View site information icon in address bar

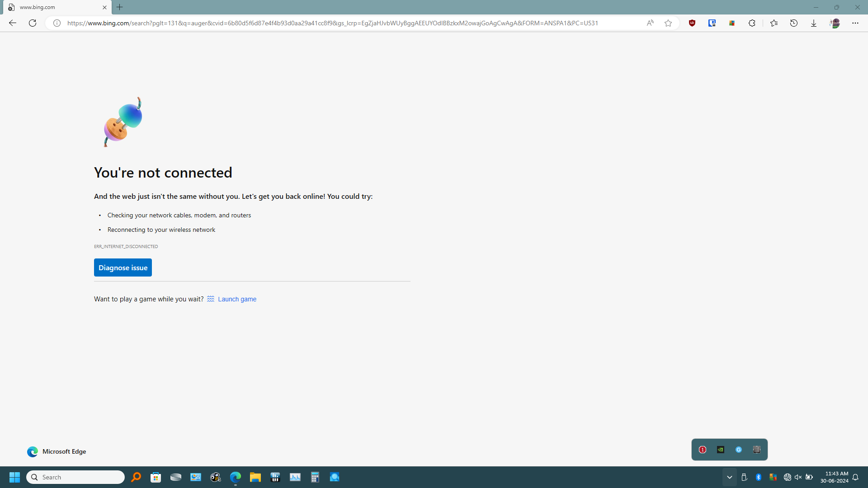click(57, 23)
